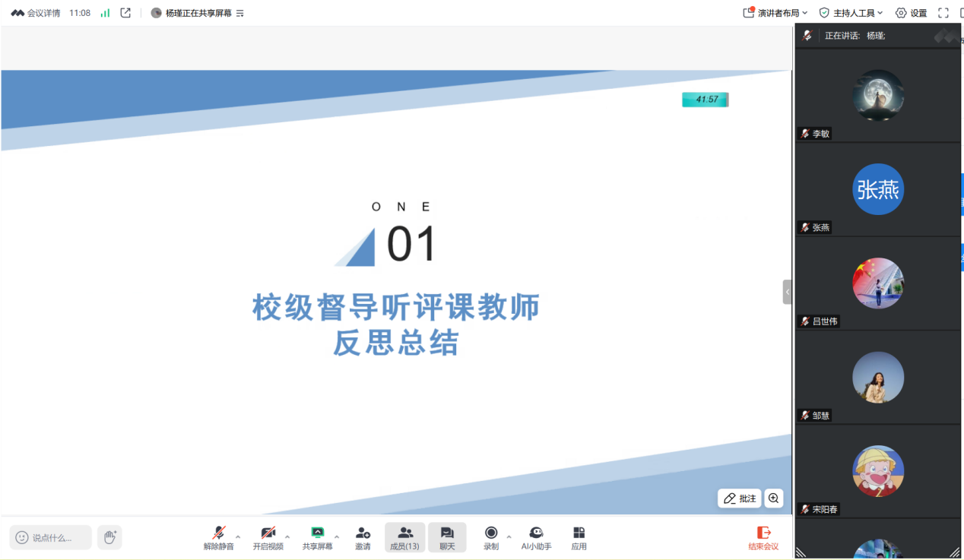Viewport: 964px width, 560px height.
Task: Open the 主持人工具 host tools dropdown
Action: (x=851, y=13)
